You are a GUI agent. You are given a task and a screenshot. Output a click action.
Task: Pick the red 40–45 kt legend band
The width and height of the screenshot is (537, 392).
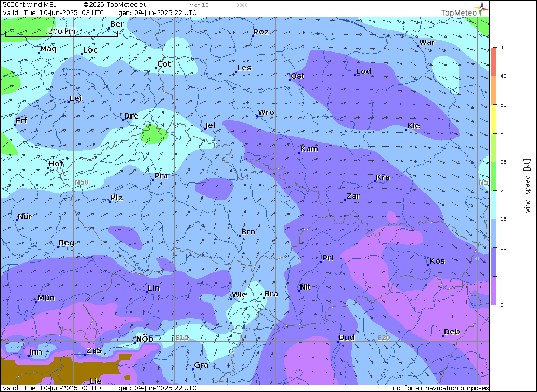493,62
